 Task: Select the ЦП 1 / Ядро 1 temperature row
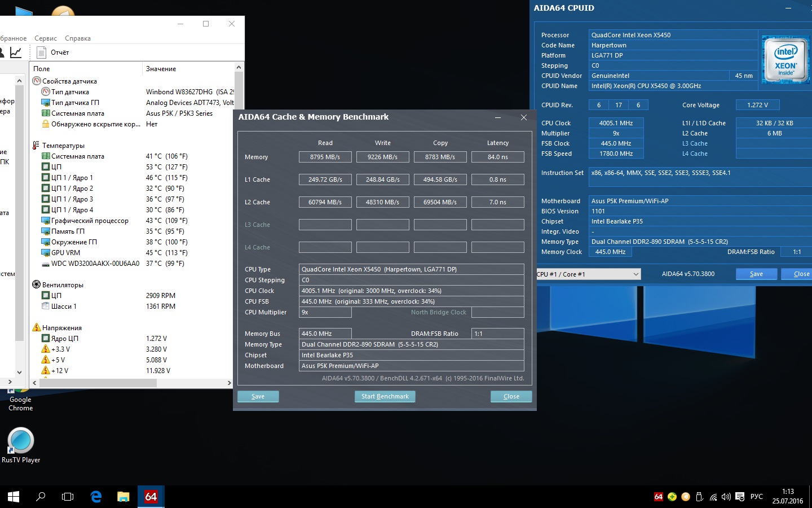point(131,177)
